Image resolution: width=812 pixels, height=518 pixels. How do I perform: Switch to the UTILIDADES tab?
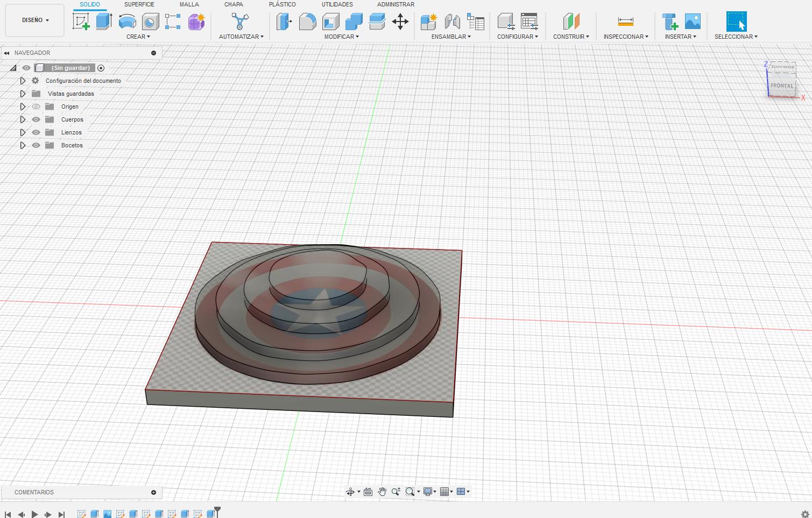point(337,4)
